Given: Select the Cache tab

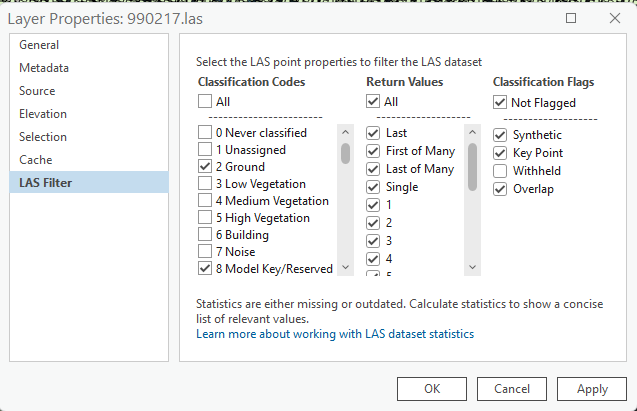Looking at the screenshot, I should (x=36, y=160).
